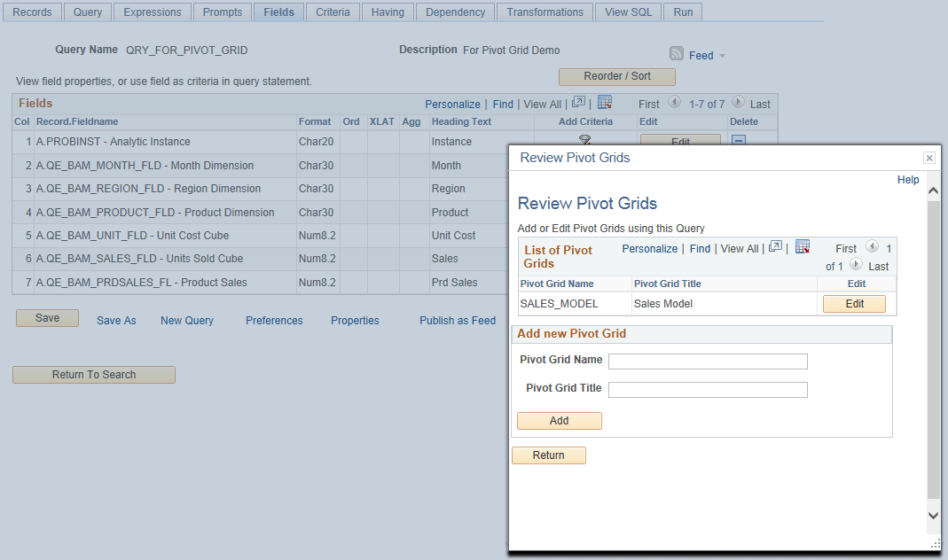Click the previous page arrow beside First in Fields grid

674,103
